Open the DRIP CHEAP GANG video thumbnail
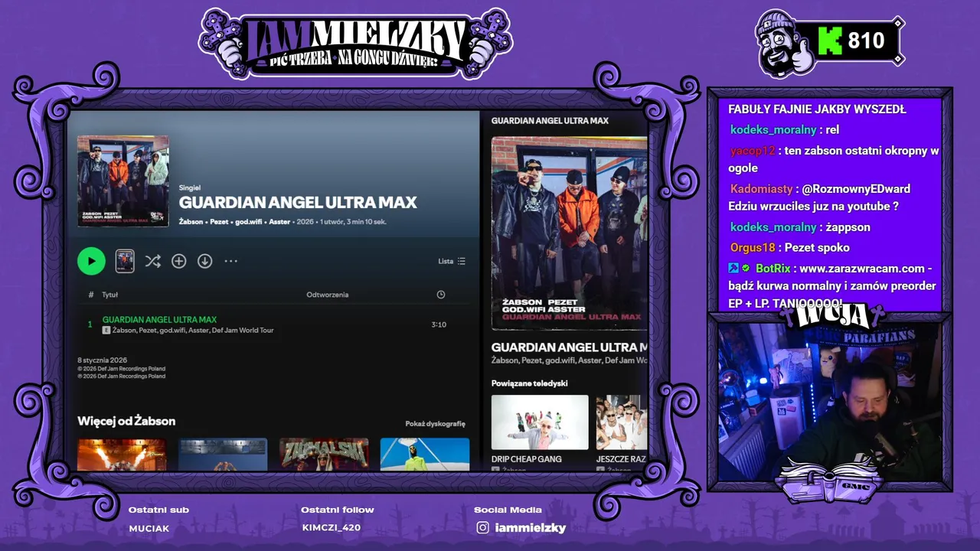 [x=540, y=422]
